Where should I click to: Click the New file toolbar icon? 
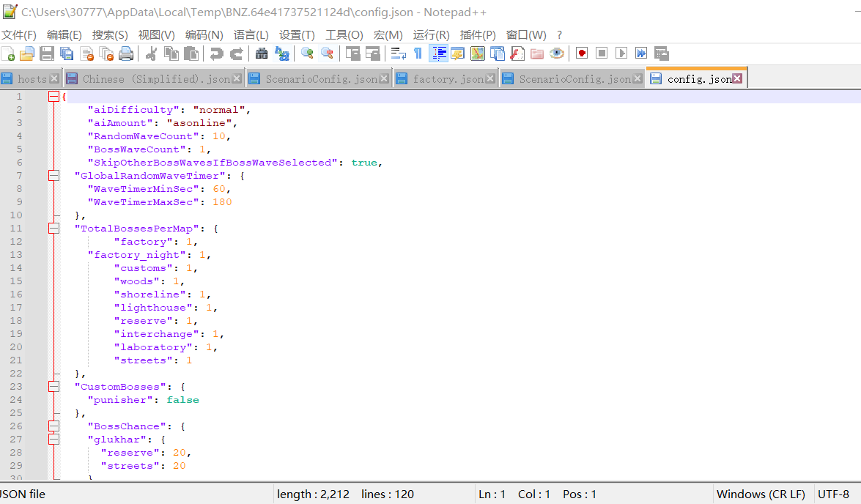[8, 53]
